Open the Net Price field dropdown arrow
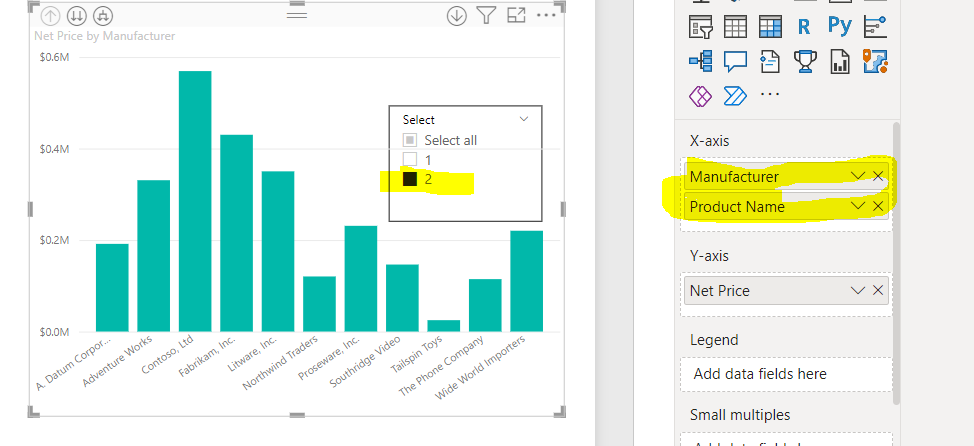The height and width of the screenshot is (446, 974). point(858,290)
